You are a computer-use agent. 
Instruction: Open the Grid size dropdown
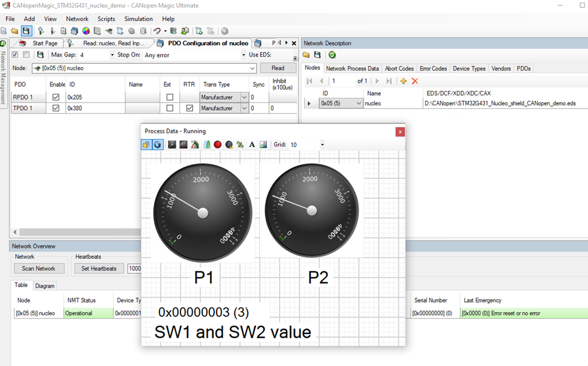click(x=322, y=144)
